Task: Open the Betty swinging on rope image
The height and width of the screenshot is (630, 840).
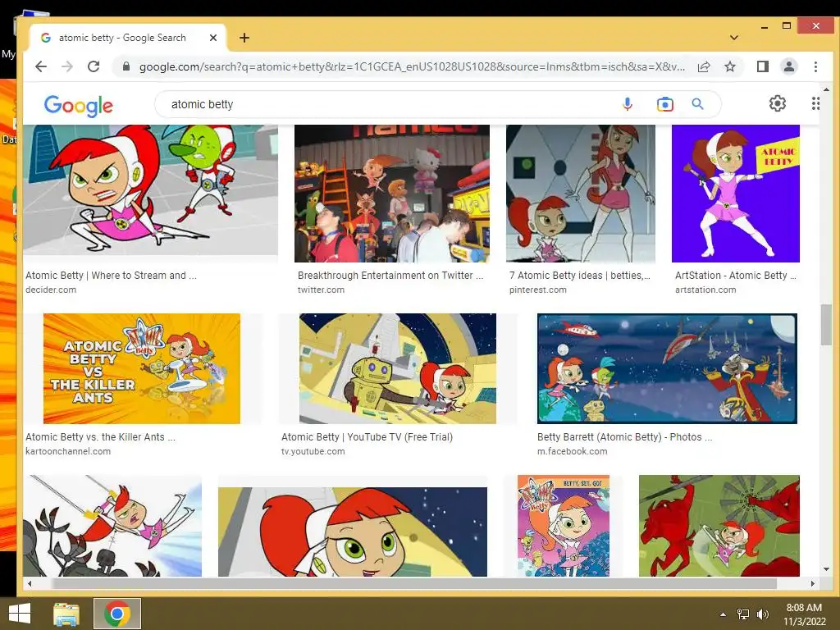Action: pyautogui.click(x=112, y=526)
